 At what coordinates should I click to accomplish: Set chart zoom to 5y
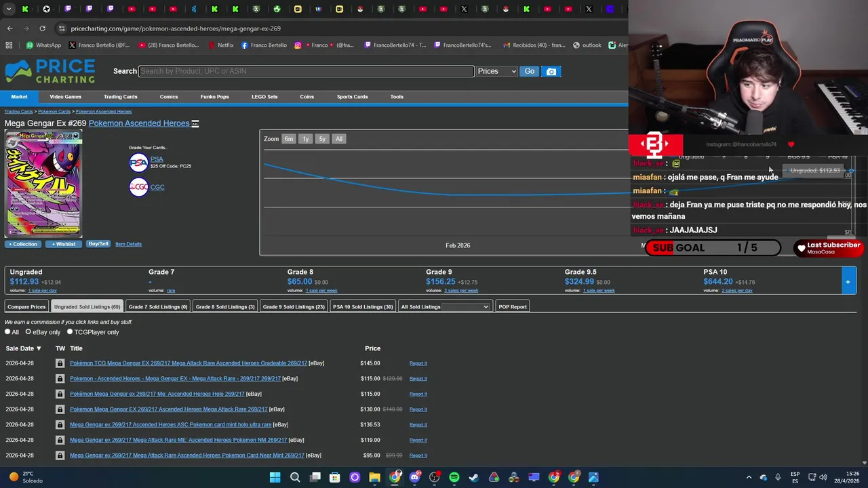pos(322,139)
